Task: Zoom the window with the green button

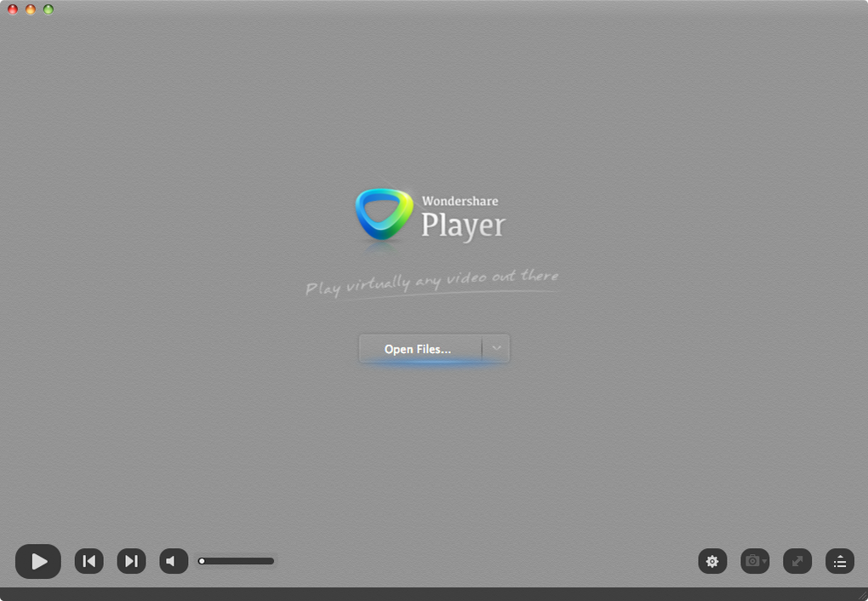Action: pos(49,9)
